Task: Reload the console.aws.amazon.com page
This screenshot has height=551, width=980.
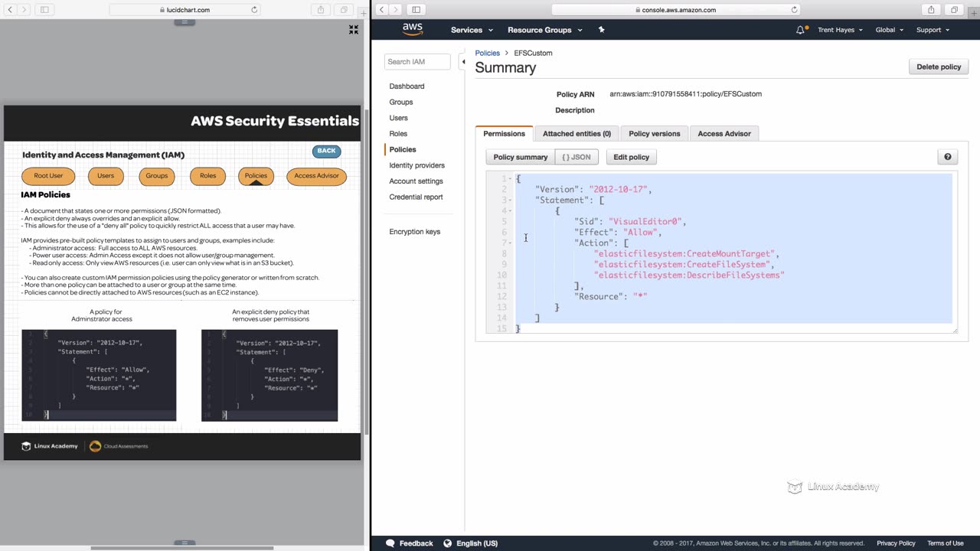Action: click(794, 10)
